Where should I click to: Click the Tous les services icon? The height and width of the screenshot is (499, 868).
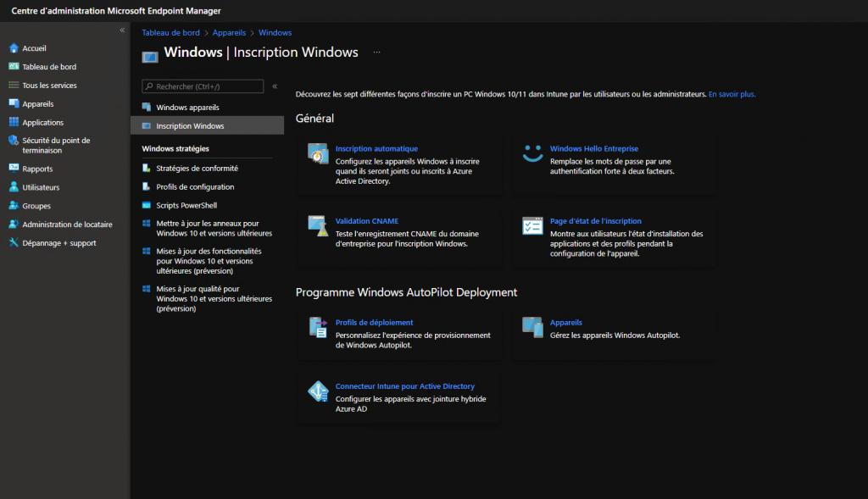[14, 86]
